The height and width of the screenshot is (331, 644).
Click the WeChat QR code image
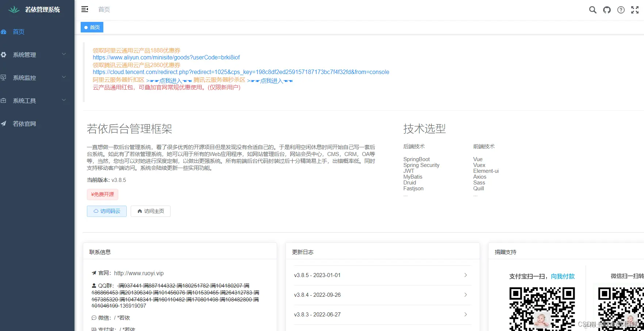[x=621, y=309]
